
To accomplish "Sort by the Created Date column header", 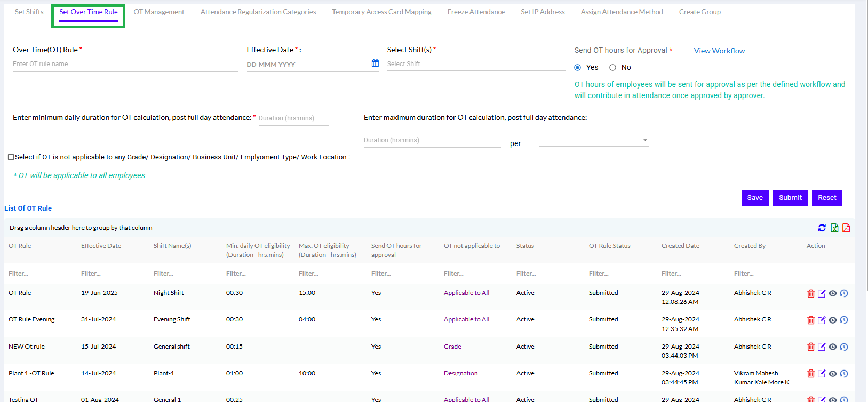I will [x=680, y=246].
